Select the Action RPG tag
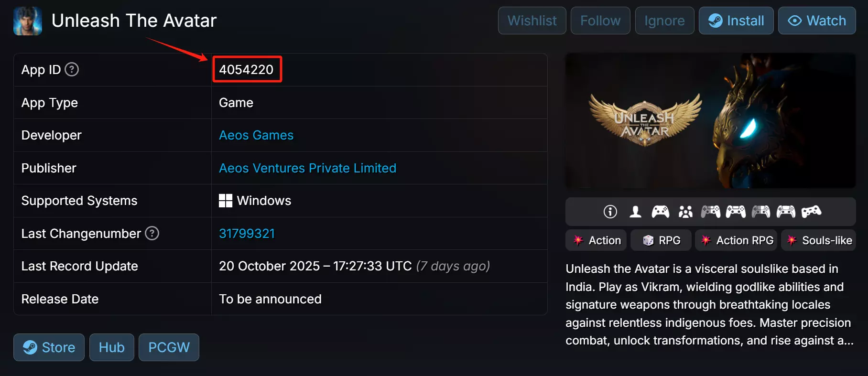The width and height of the screenshot is (868, 376). pyautogui.click(x=737, y=240)
